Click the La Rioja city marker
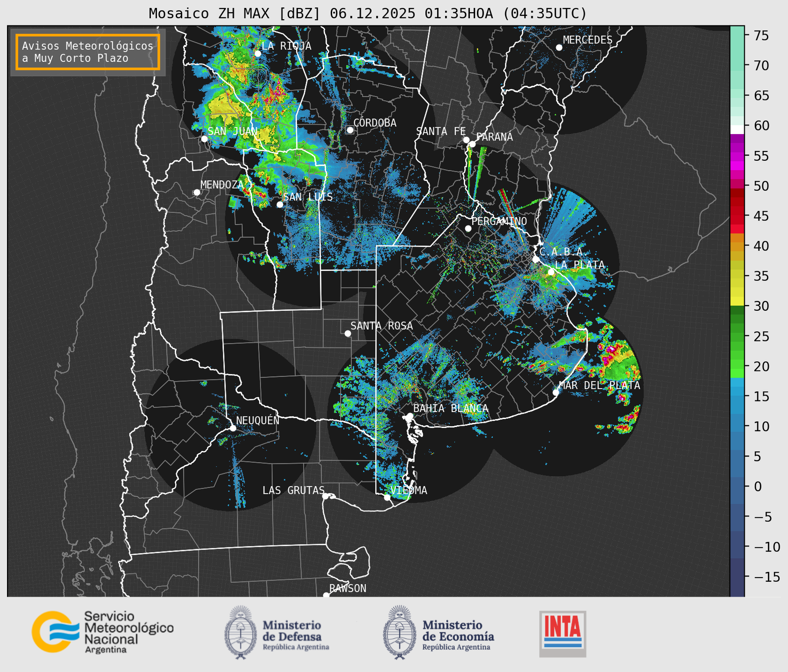The image size is (788, 672). [257, 54]
